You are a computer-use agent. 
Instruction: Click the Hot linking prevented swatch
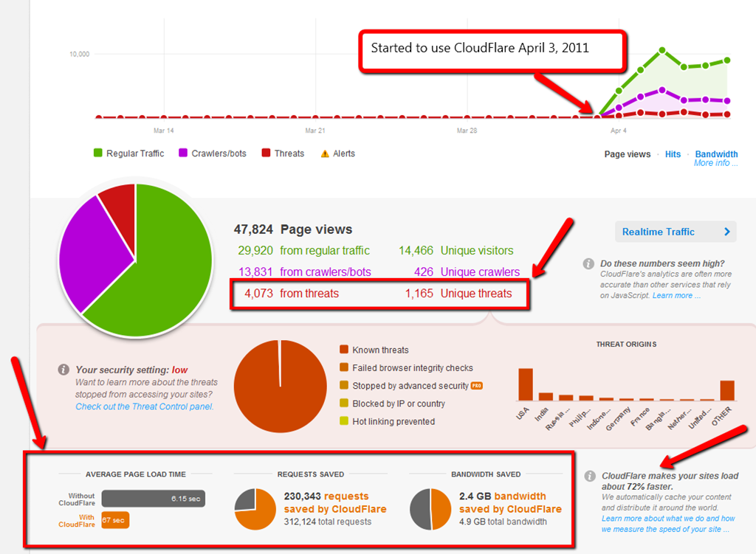pos(344,420)
